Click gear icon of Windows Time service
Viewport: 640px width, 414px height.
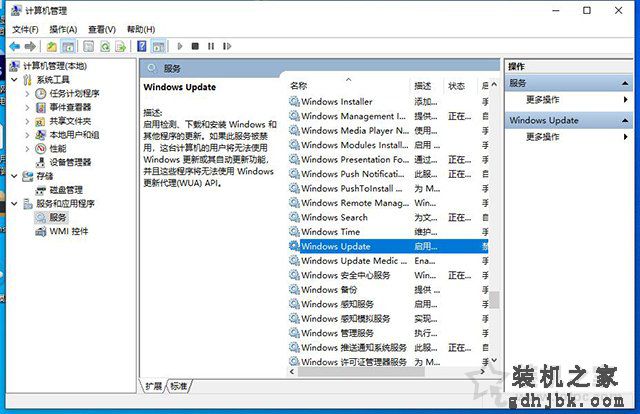click(294, 231)
